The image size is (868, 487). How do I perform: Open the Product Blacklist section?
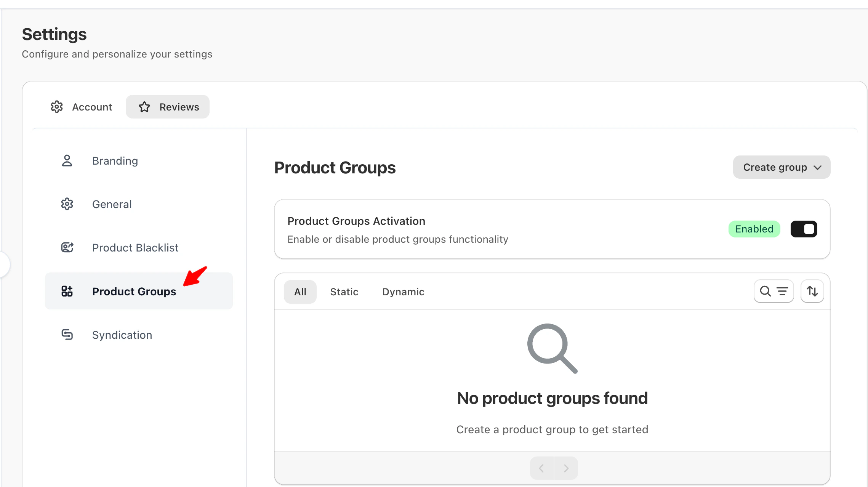coord(135,248)
